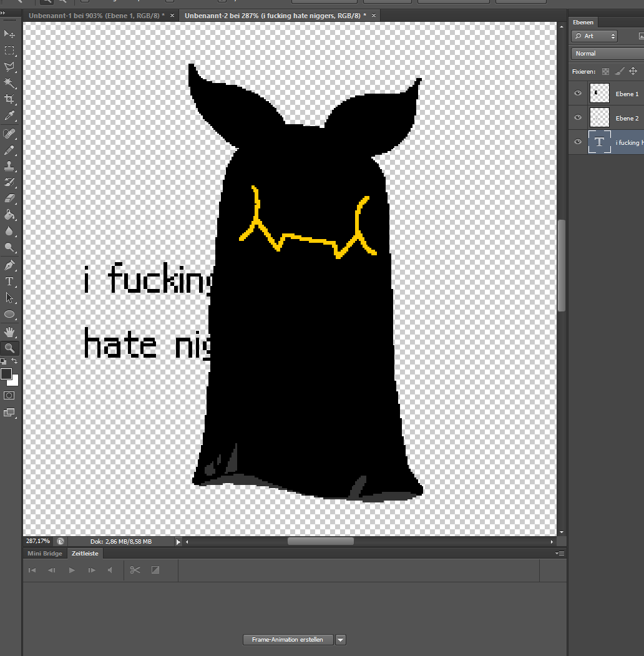
Task: Reset to default foreground and background colors
Action: 3,361
